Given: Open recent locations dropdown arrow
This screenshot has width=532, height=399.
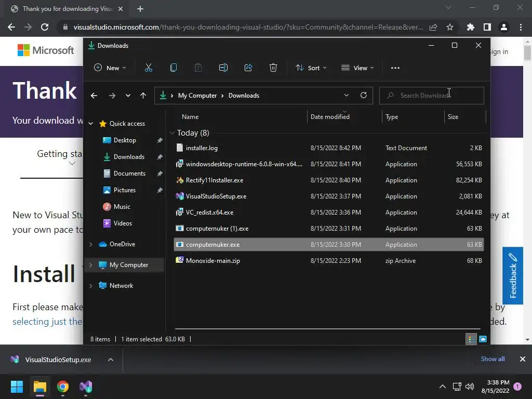Looking at the screenshot, I should coord(128,96).
